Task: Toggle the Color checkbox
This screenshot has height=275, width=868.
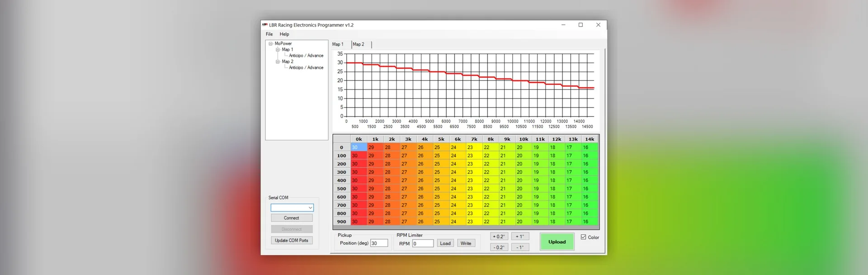Action: tap(584, 237)
